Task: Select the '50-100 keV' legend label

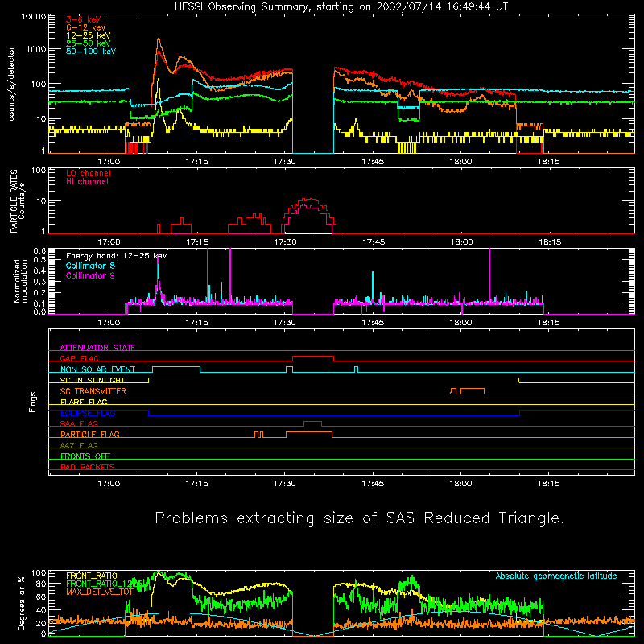Action: tap(91, 52)
